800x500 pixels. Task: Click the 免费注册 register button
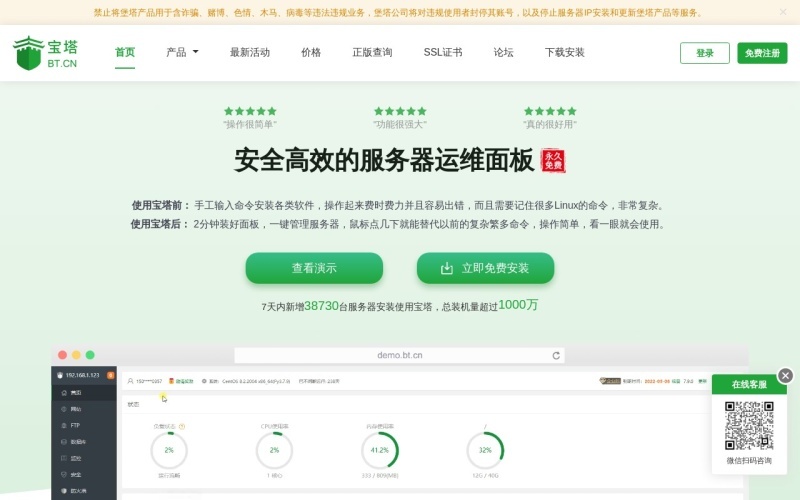click(x=762, y=53)
